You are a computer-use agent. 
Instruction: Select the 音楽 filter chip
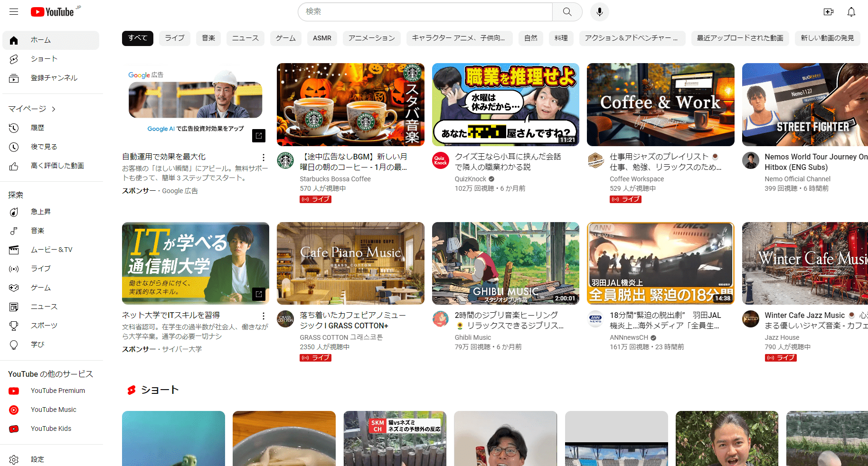(x=208, y=38)
